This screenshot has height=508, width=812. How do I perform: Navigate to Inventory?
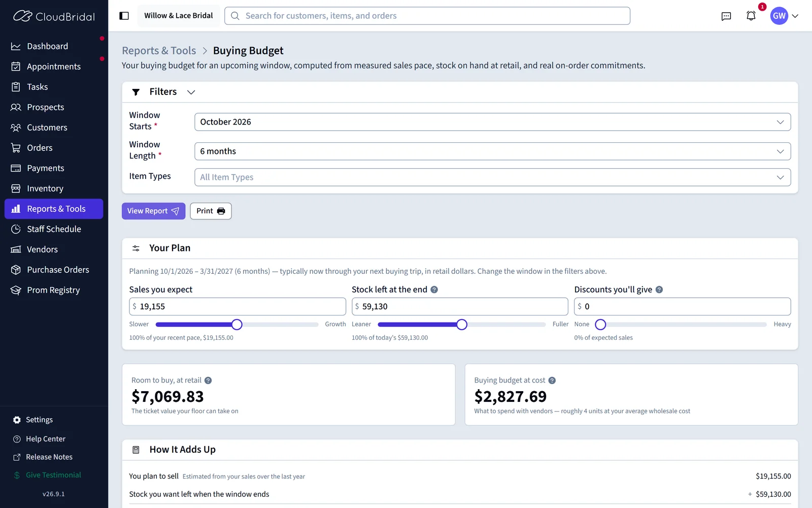pyautogui.click(x=54, y=188)
